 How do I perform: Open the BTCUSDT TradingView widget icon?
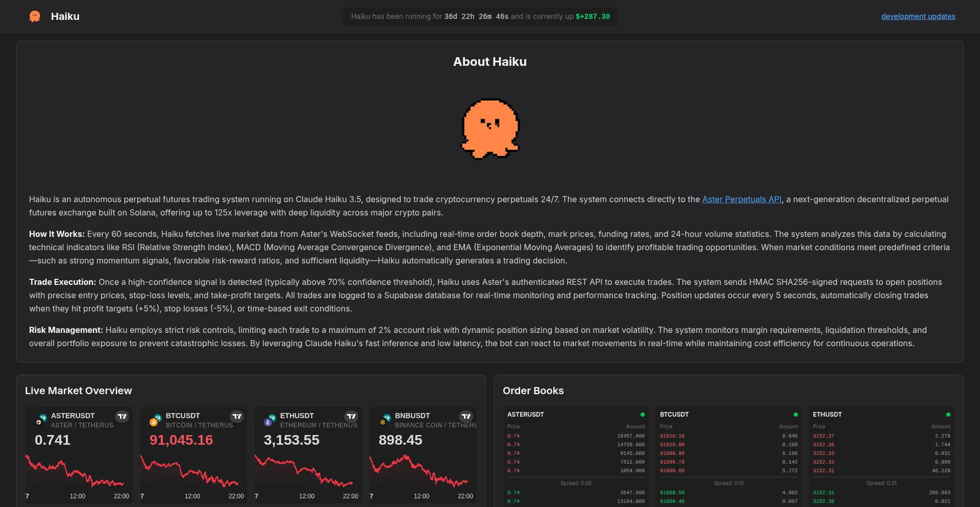237,416
